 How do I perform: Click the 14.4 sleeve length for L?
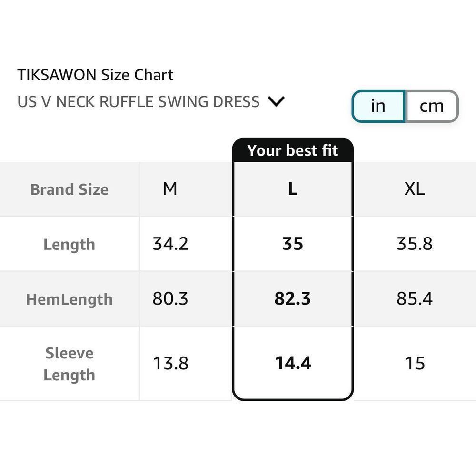[293, 363]
